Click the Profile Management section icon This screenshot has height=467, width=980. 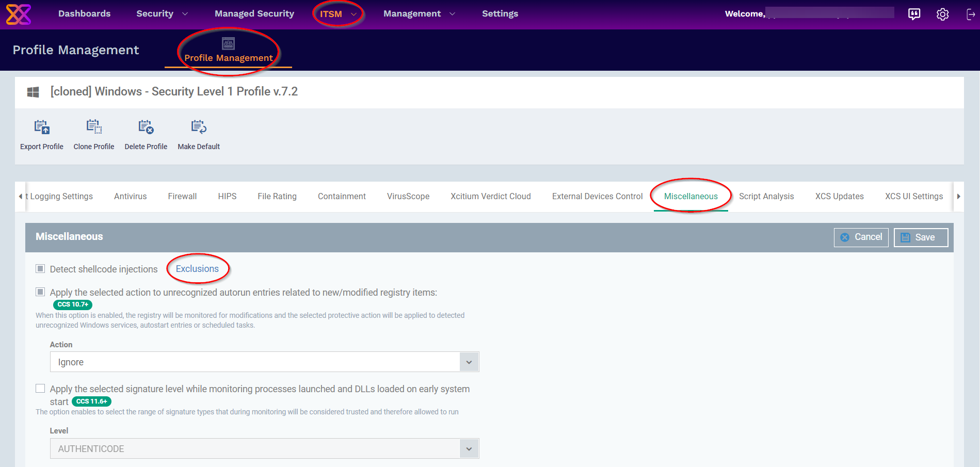click(x=228, y=43)
